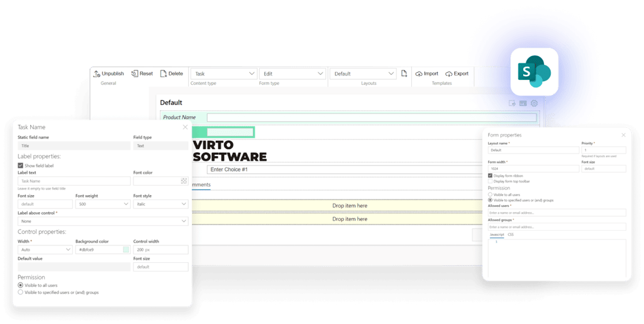
Task: Click the Label text field
Action: pyautogui.click(x=74, y=181)
